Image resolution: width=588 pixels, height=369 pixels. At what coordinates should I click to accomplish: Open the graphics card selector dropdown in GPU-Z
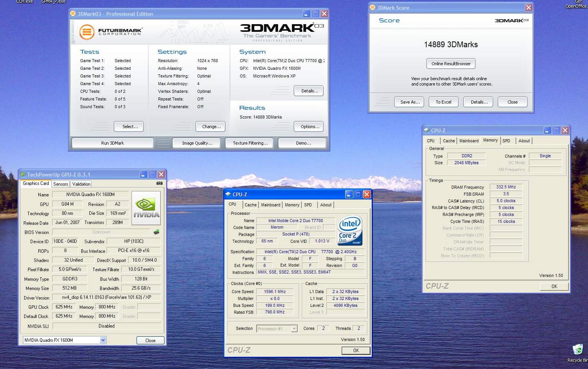[x=102, y=340]
